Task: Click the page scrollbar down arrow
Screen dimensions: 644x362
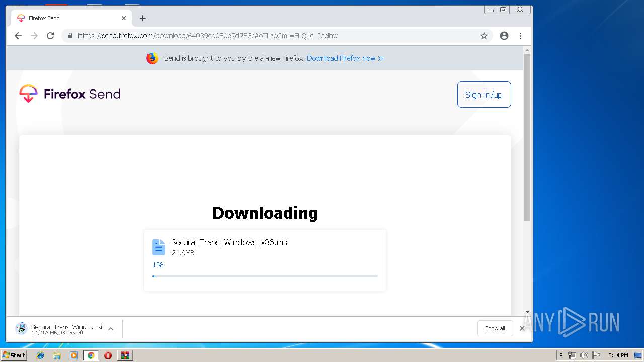Action: (527, 312)
